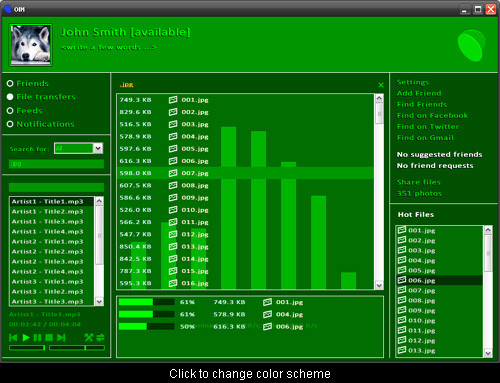Click file icon of 006.jpg transfer row
Viewport: 500px width, 383px height.
coord(267,327)
